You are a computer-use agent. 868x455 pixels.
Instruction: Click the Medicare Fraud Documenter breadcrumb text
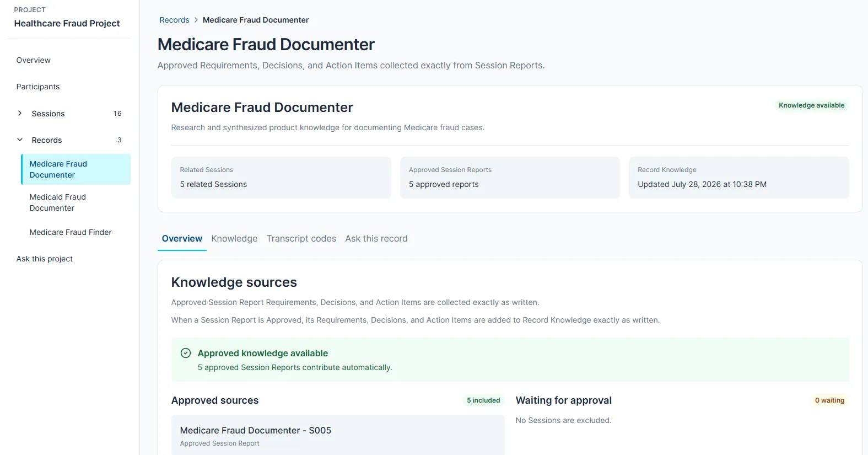tap(256, 20)
